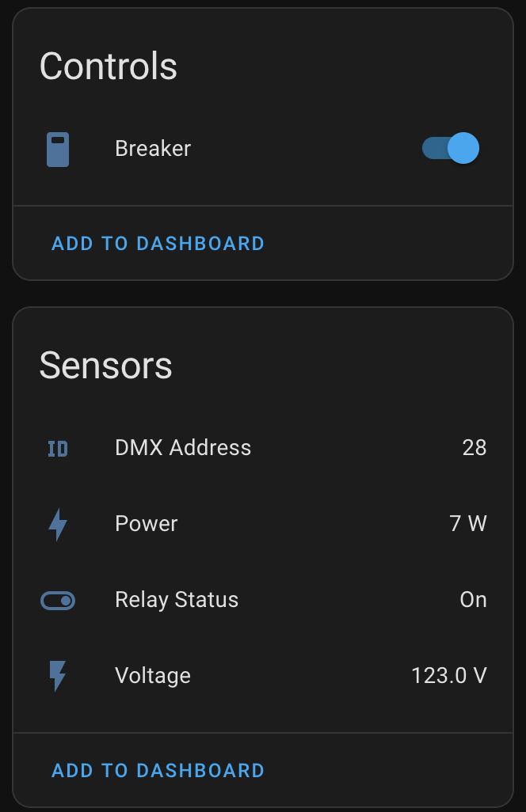
Task: Select the Breaker entity name
Action: pos(153,148)
